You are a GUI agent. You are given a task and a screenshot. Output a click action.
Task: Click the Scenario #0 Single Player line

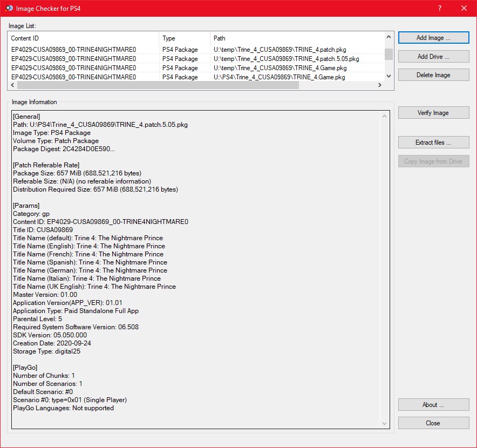pos(70,399)
